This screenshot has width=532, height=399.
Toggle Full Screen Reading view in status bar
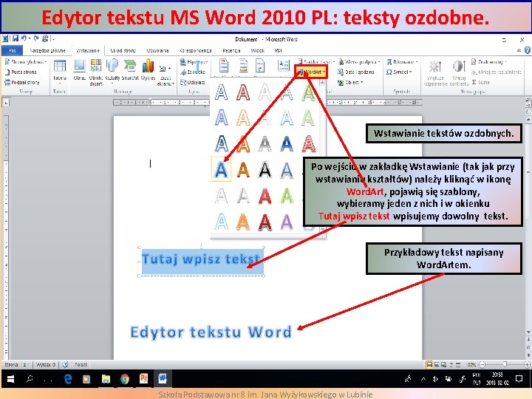click(x=437, y=365)
